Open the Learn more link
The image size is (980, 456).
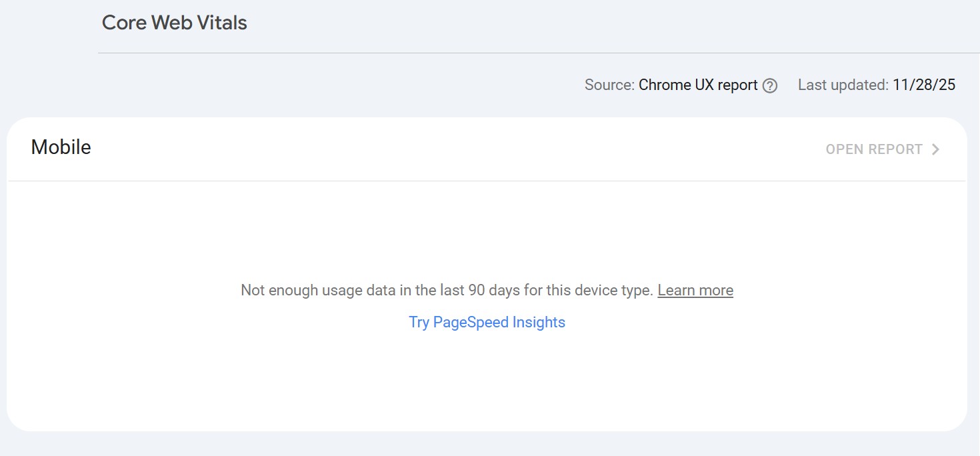(695, 290)
